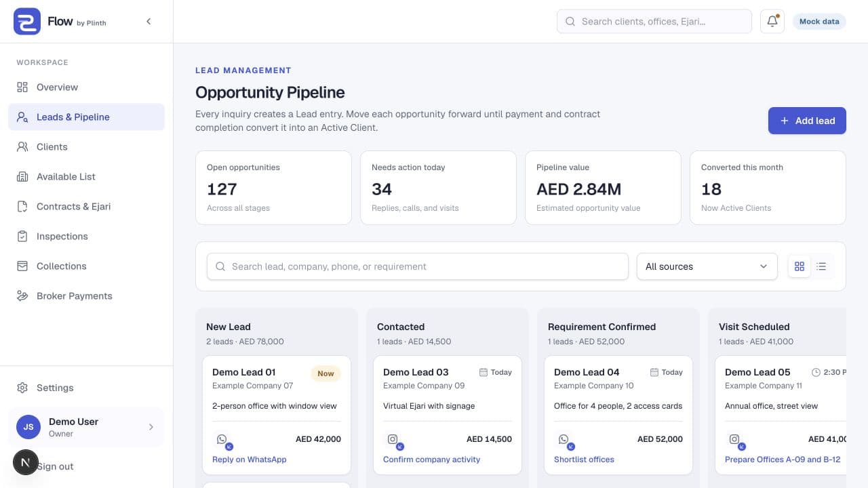Image resolution: width=868 pixels, height=488 pixels.
Task: Click the Open opportunities stat card
Action: point(273,188)
